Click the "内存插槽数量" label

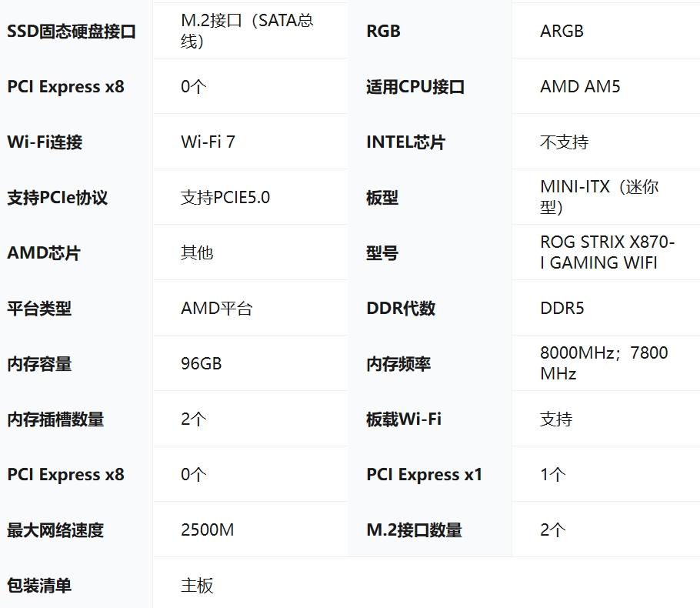55,419
